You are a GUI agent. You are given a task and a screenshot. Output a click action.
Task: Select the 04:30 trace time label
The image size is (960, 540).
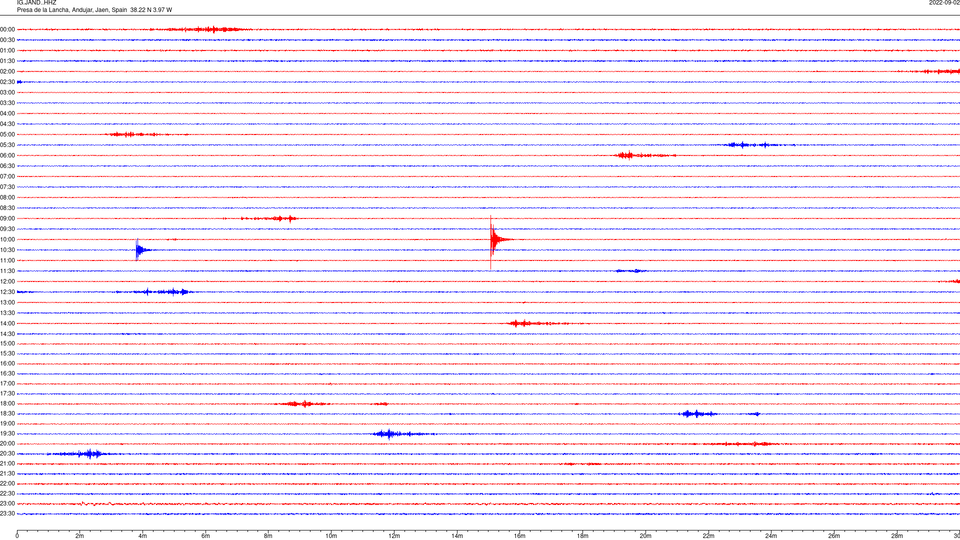point(7,124)
